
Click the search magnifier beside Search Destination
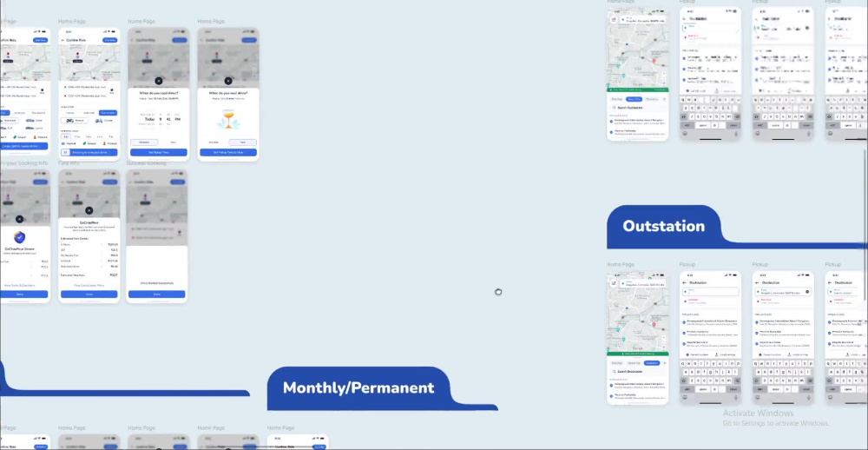tap(614, 371)
